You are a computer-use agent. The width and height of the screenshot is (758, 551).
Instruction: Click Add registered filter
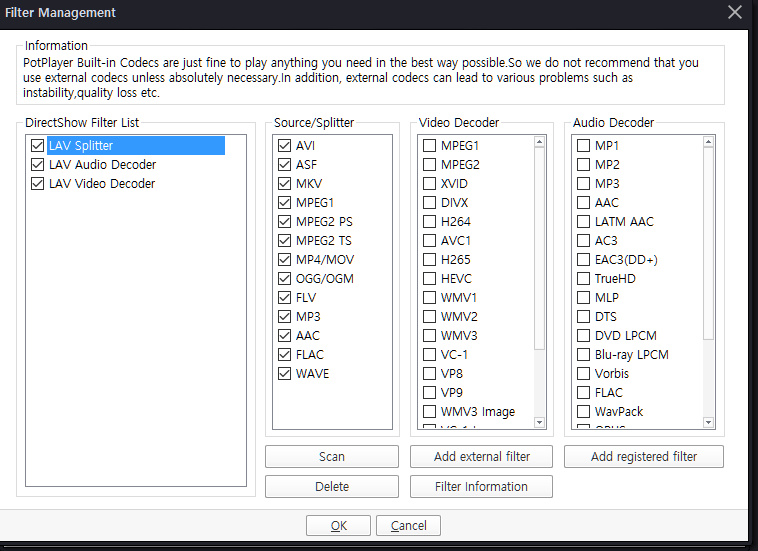pos(643,457)
